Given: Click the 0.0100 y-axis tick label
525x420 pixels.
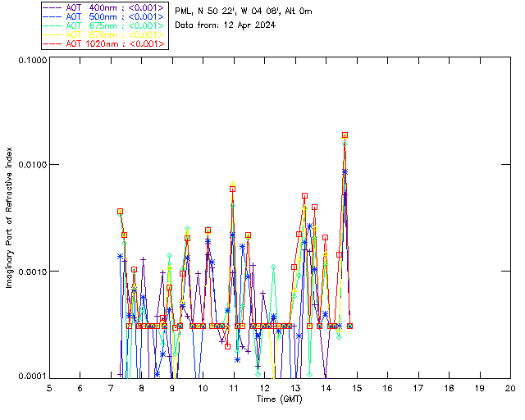Looking at the screenshot, I should click(x=32, y=165).
